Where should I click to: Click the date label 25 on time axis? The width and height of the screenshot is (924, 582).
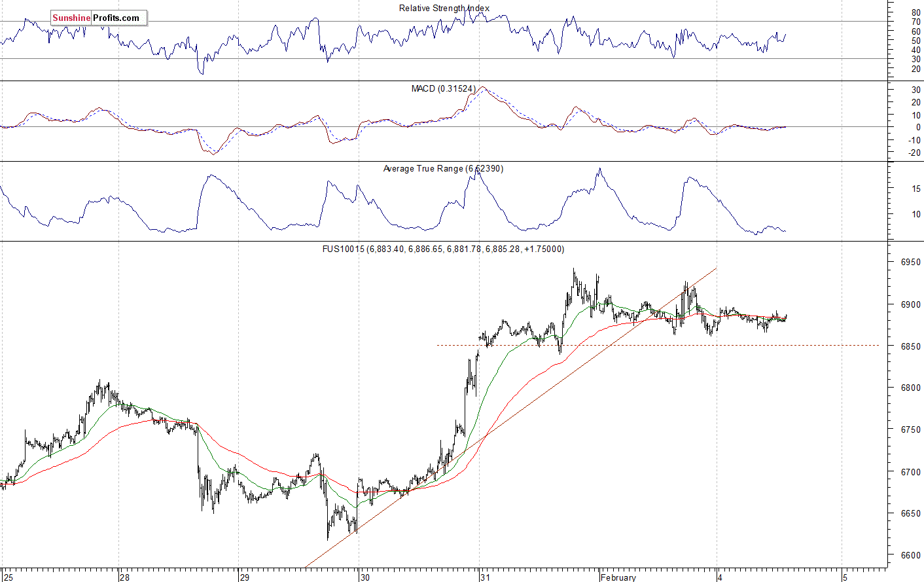(8, 577)
